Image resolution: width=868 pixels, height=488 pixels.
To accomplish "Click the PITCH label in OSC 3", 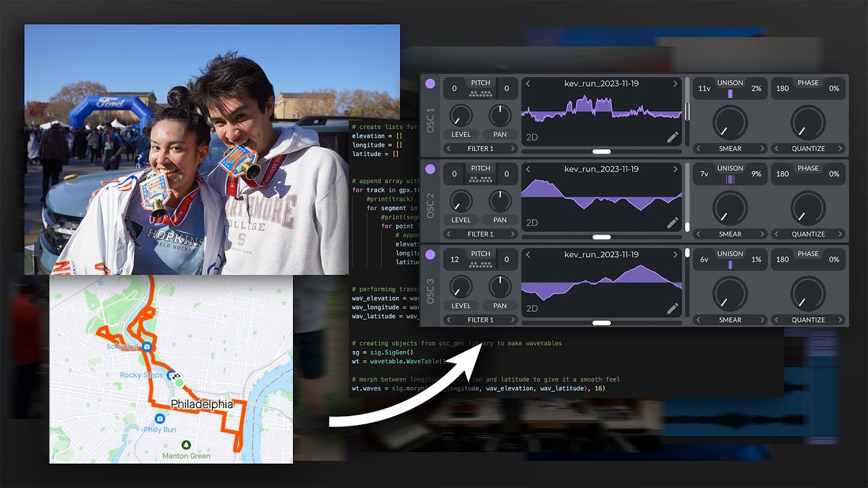I will (480, 253).
